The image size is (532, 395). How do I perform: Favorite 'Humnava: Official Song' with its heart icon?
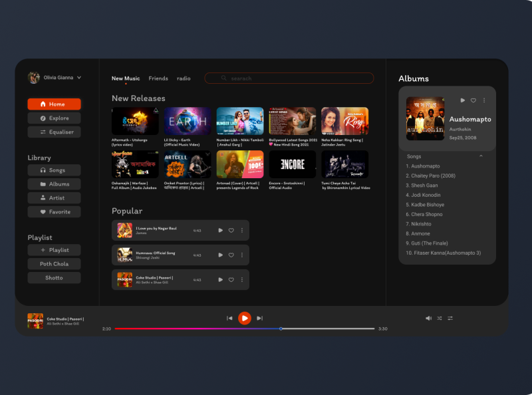(x=231, y=255)
